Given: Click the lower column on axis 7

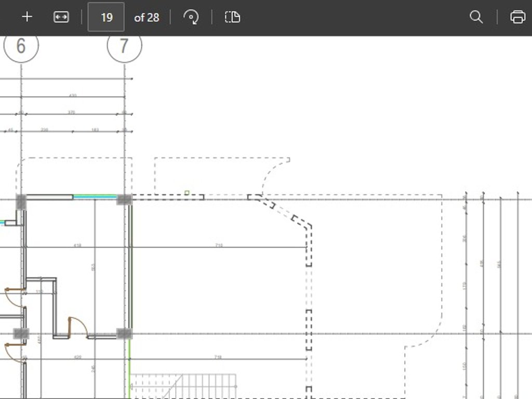Looking at the screenshot, I should 124,334.
